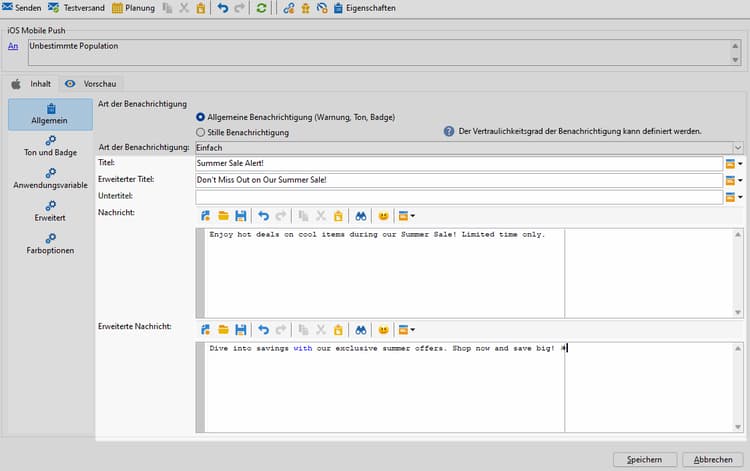This screenshot has height=471, width=750.
Task: Open the Anwendungsvariable section
Action: tap(50, 179)
